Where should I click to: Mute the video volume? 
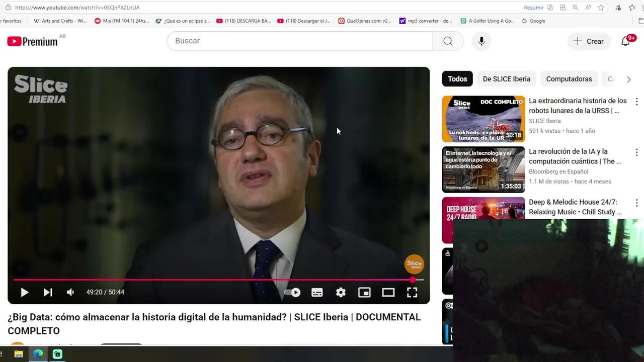[x=70, y=292]
